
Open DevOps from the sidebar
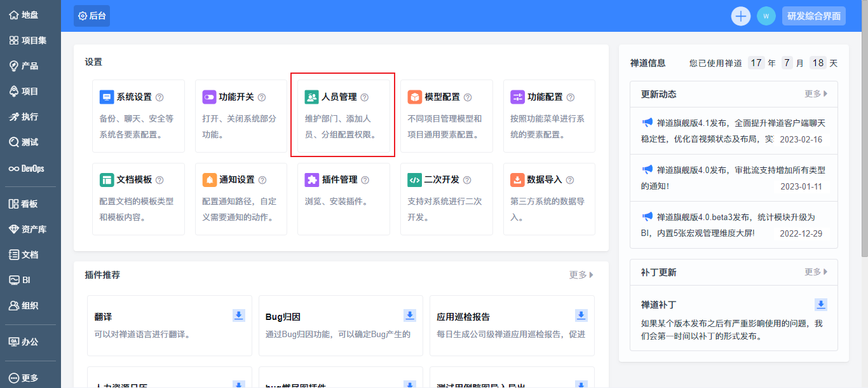30,169
